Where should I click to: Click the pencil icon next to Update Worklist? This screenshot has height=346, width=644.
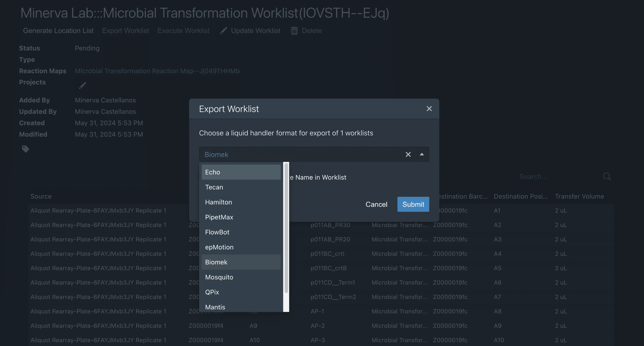pos(223,30)
